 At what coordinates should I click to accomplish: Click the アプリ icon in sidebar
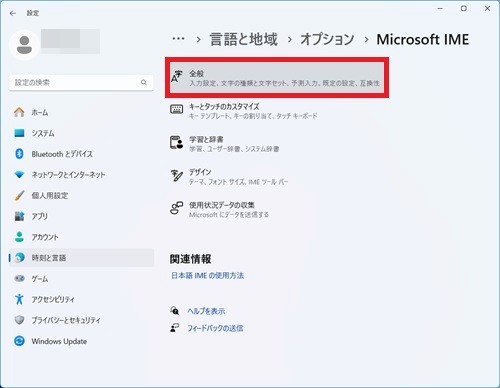tap(19, 216)
